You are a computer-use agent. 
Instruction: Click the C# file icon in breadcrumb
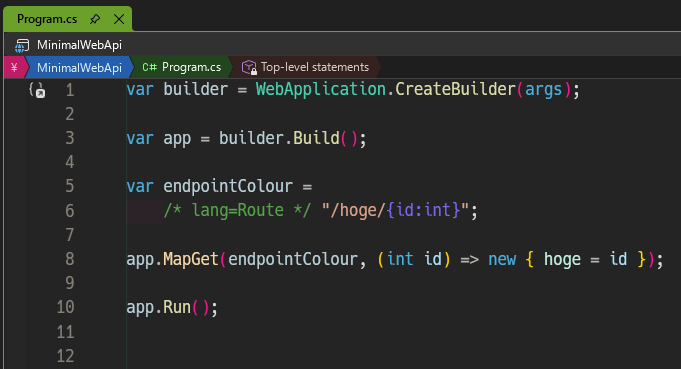point(149,67)
